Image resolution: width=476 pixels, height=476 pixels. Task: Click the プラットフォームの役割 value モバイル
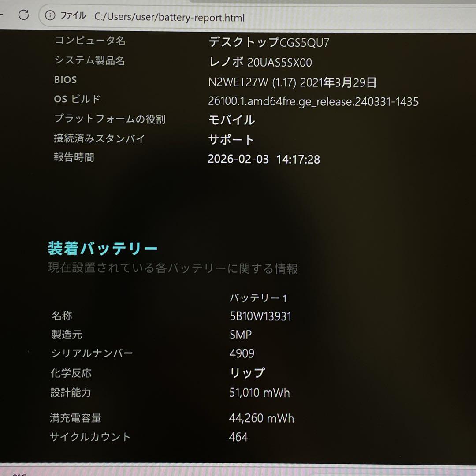coord(232,119)
